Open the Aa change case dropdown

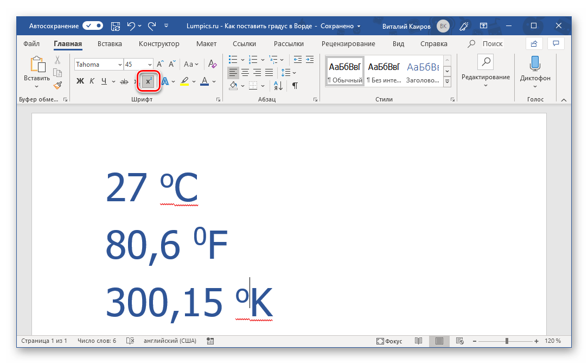point(191,64)
